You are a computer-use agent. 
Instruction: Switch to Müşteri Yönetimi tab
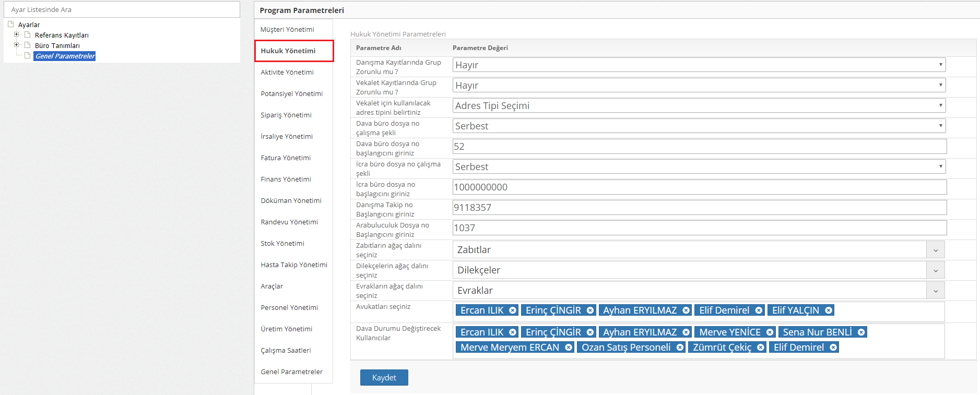pyautogui.click(x=287, y=30)
